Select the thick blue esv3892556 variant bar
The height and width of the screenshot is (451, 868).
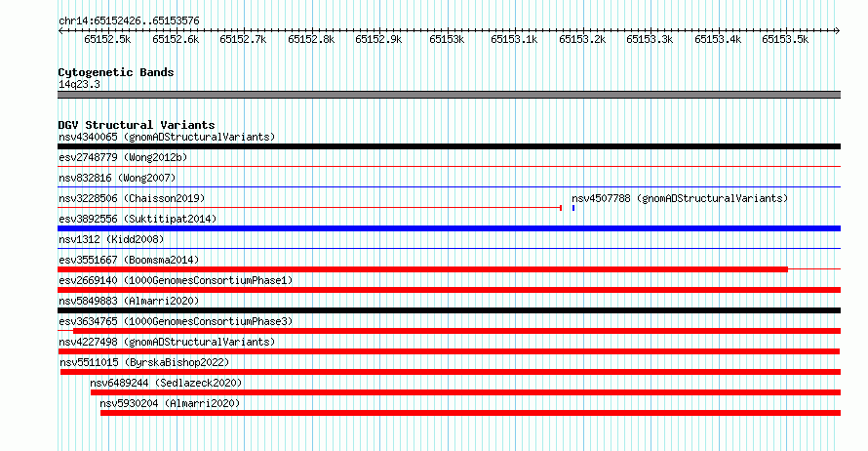449,228
